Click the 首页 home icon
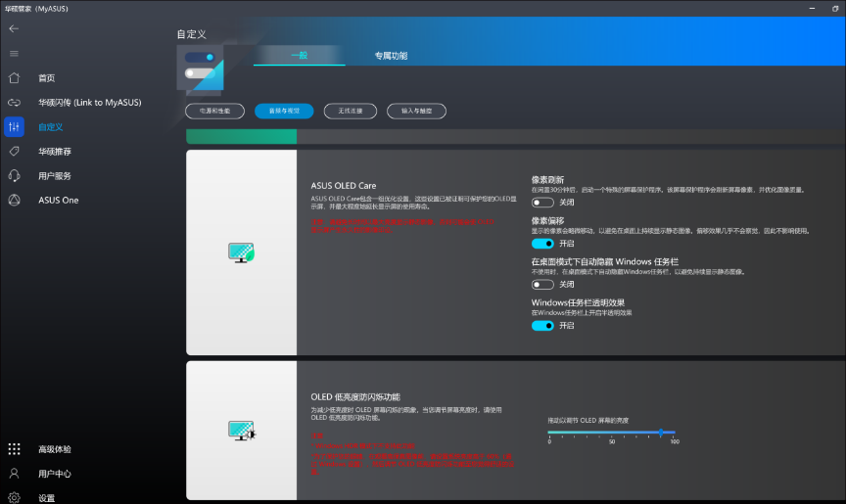The image size is (846, 504). click(x=14, y=78)
